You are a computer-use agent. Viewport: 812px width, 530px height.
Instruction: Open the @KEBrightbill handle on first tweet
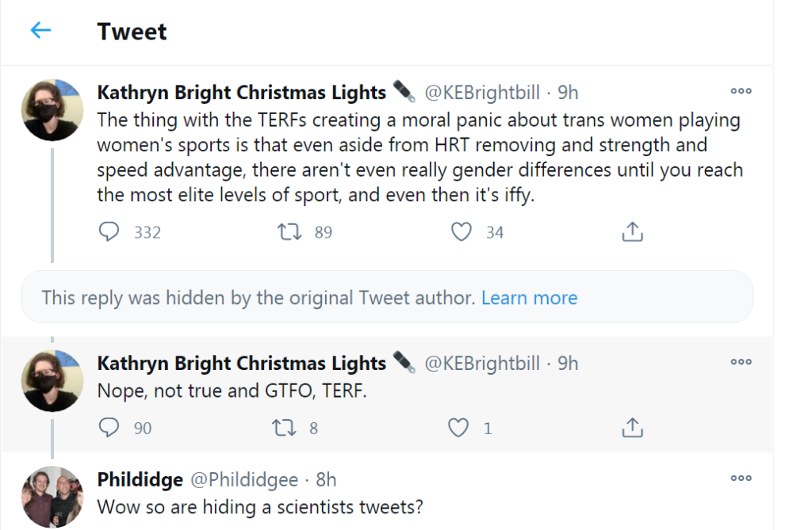point(482,93)
